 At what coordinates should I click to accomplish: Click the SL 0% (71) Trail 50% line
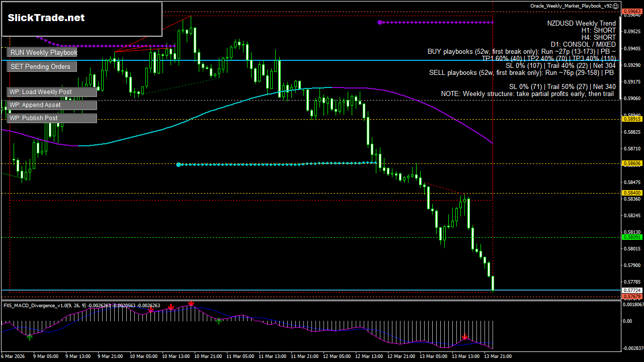coord(562,87)
